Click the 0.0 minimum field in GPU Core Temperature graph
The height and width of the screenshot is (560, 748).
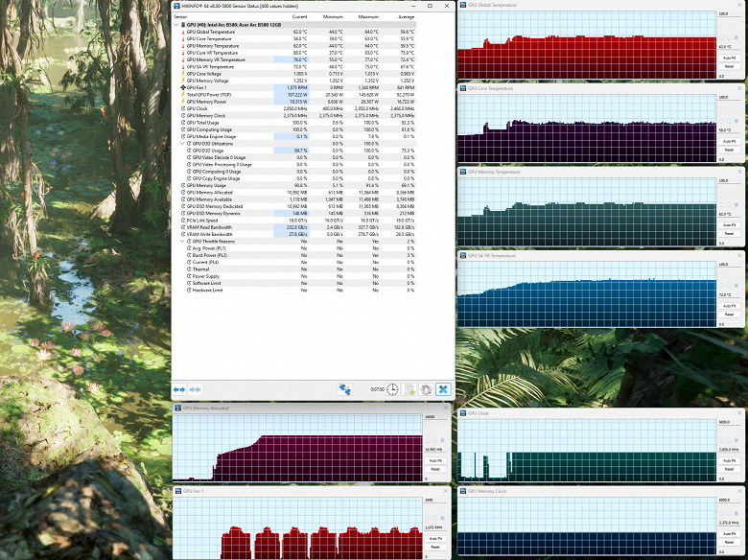coord(729,159)
